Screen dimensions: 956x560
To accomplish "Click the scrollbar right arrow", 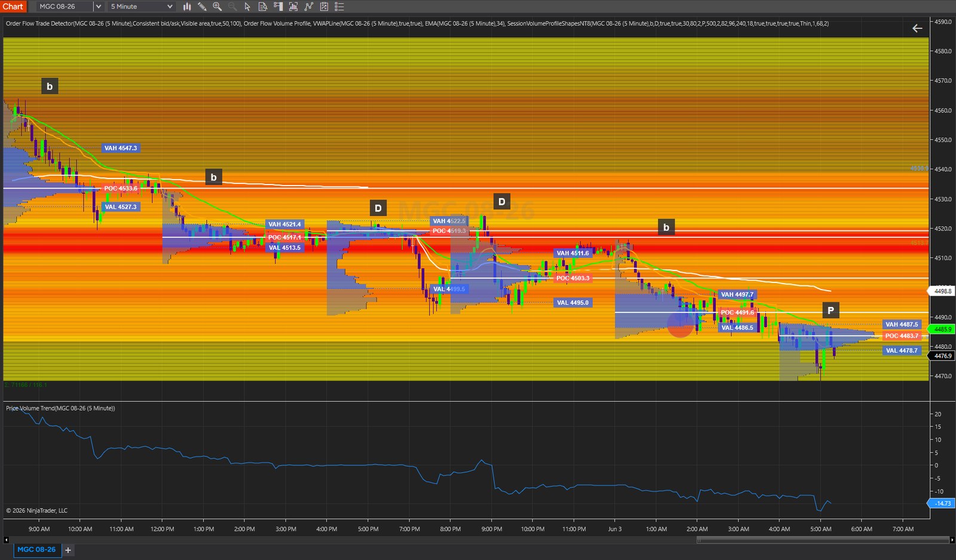I will pyautogui.click(x=952, y=540).
